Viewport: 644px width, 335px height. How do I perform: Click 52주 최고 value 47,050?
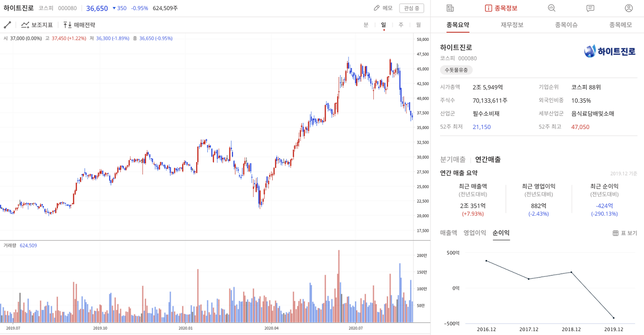click(580, 127)
